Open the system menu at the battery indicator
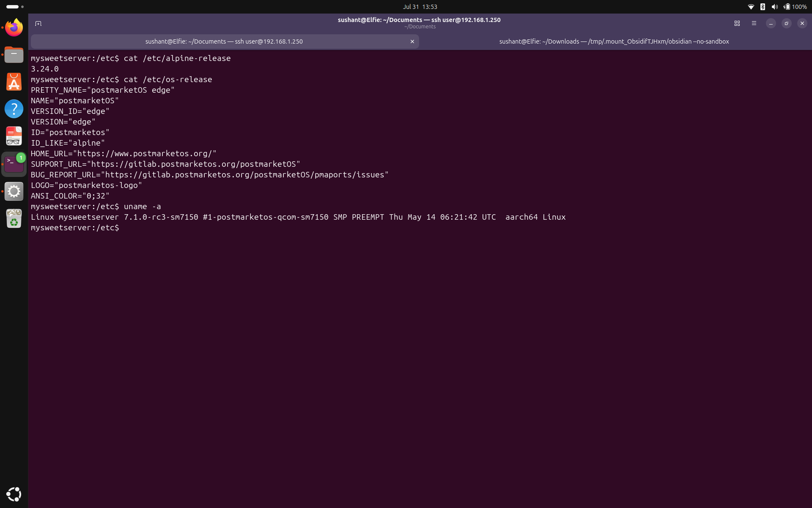This screenshot has height=508, width=812. coord(796,7)
